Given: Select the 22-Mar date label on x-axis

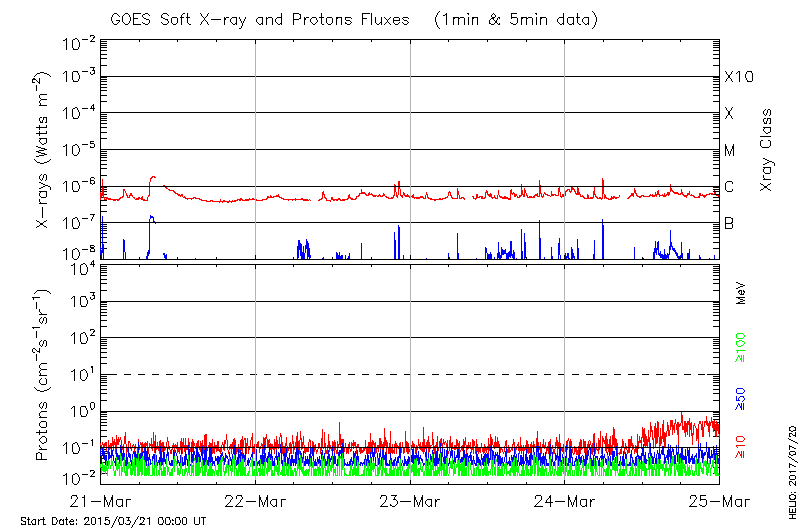Looking at the screenshot, I should point(256,501).
